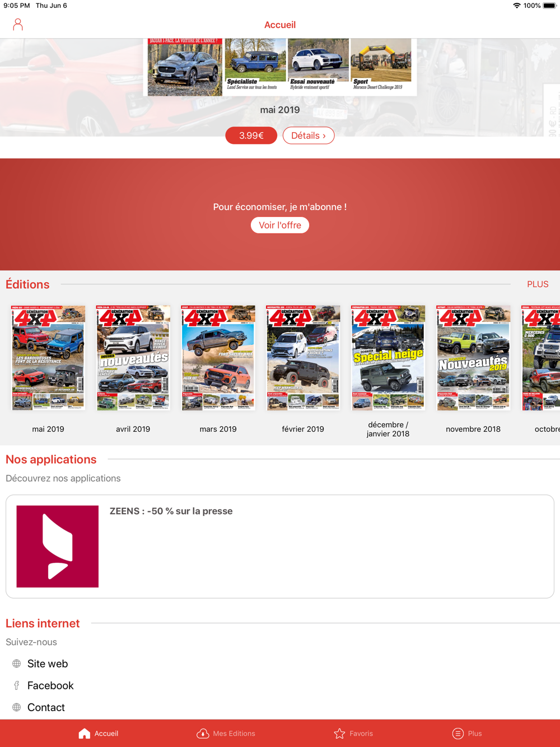The width and height of the screenshot is (560, 747).
Task: Tap the "Nos applications" section heading
Action: coord(51,459)
